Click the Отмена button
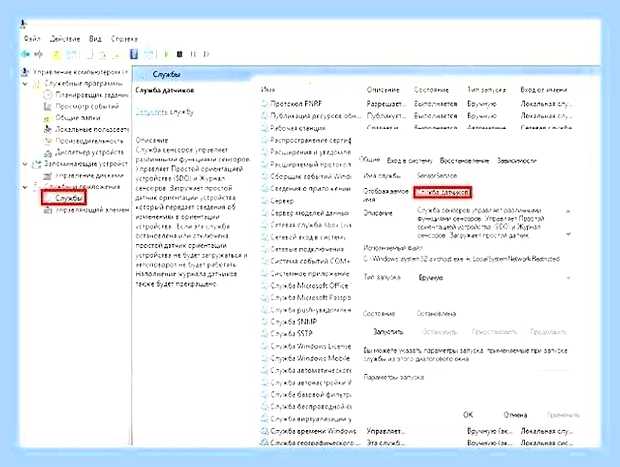Screen dimensions: 620x467 pos(515,415)
